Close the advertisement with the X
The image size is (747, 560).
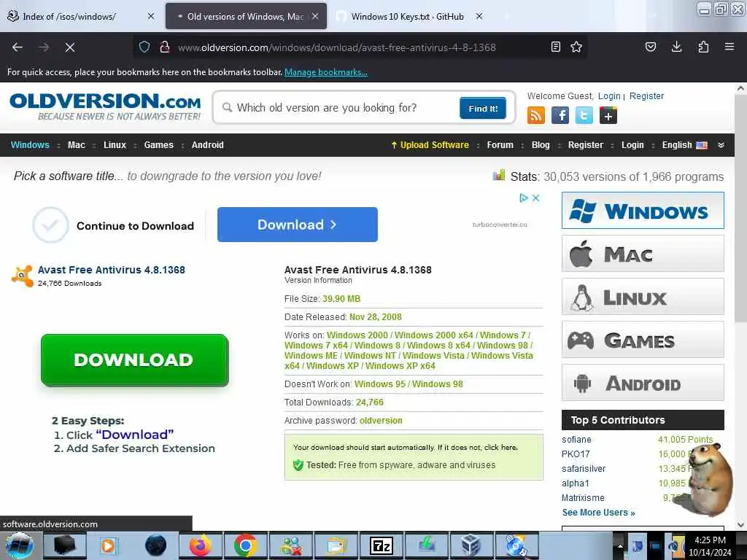point(536,198)
